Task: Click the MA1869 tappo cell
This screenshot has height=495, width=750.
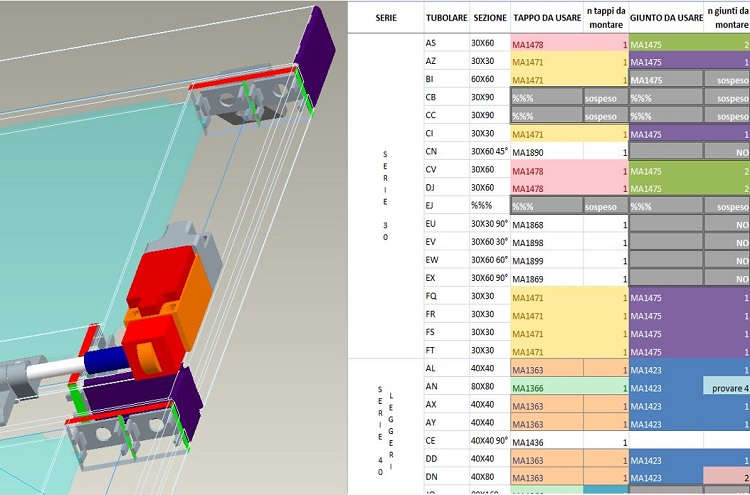Action: click(547, 278)
